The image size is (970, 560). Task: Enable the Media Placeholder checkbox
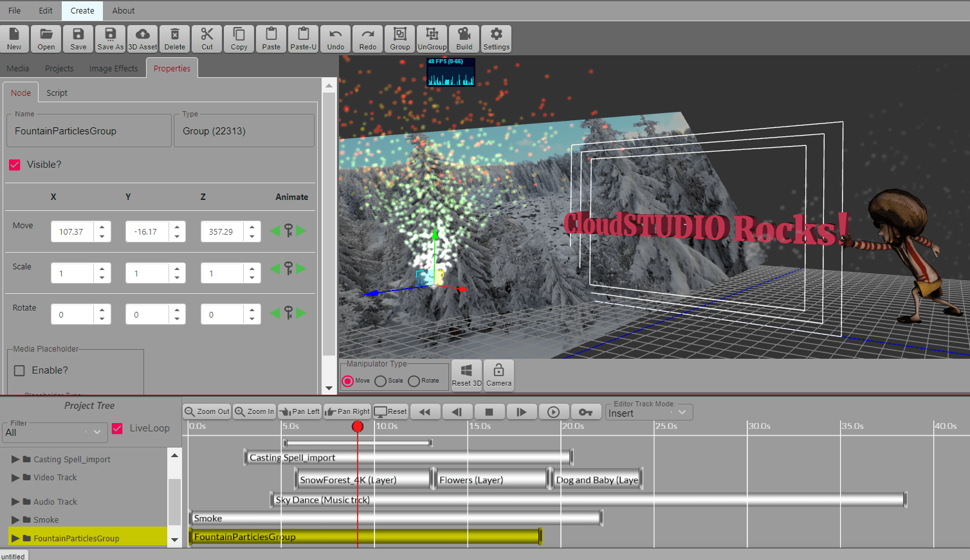pyautogui.click(x=19, y=370)
